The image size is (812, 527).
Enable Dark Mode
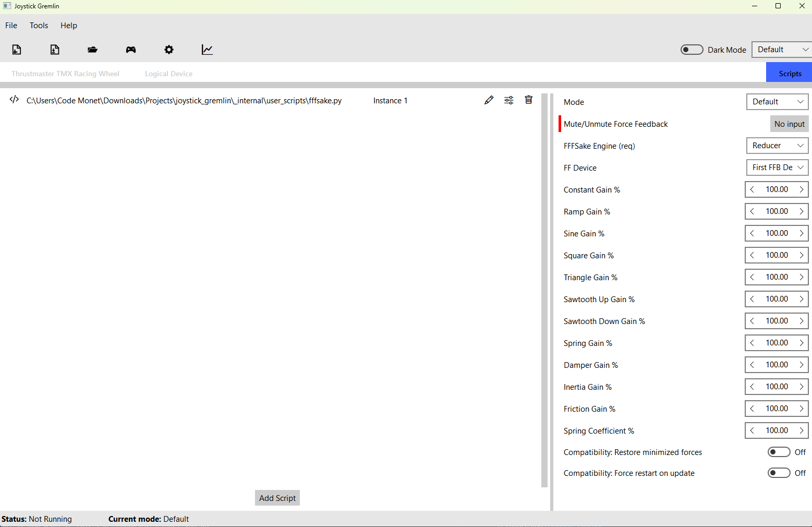(692, 50)
